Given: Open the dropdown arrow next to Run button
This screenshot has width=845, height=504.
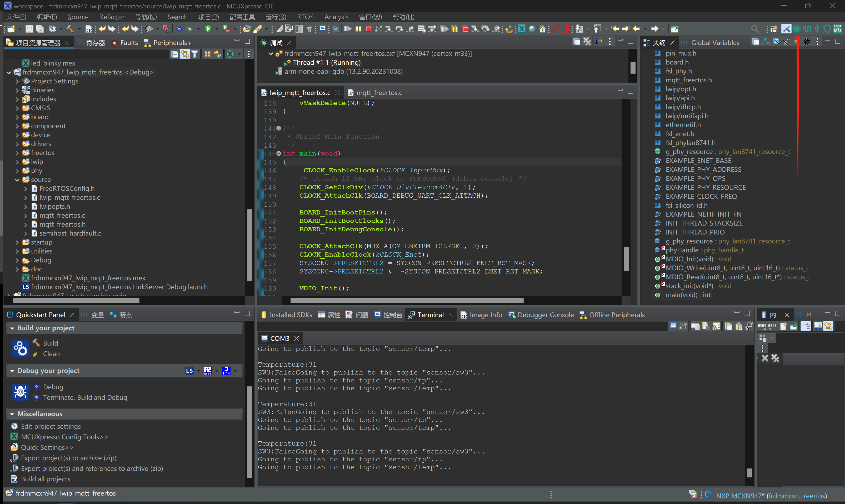Looking at the screenshot, I should coord(217,29).
